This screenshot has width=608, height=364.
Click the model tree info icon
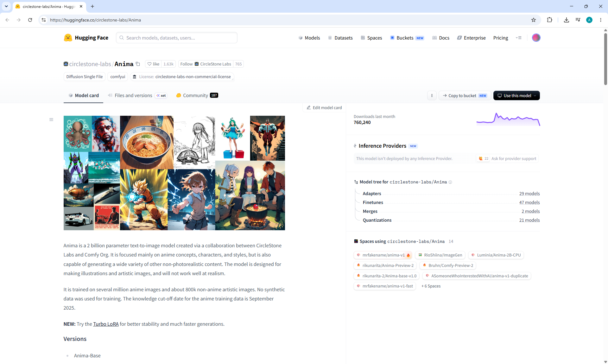pos(450,182)
